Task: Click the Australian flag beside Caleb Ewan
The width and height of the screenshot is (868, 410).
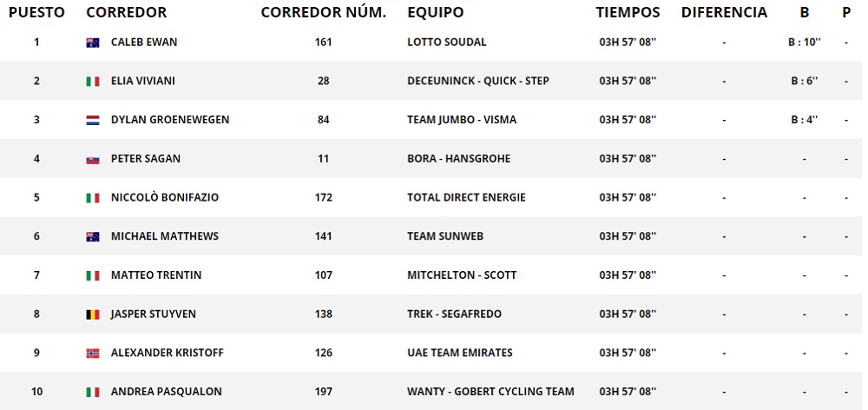Action: tap(93, 43)
